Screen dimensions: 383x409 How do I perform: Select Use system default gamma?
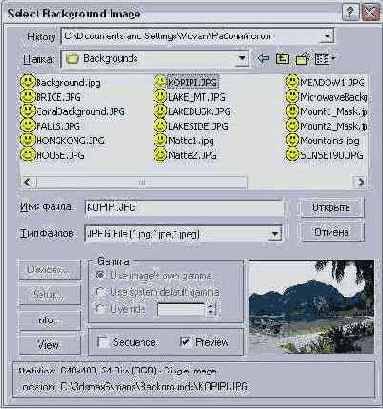pos(100,292)
